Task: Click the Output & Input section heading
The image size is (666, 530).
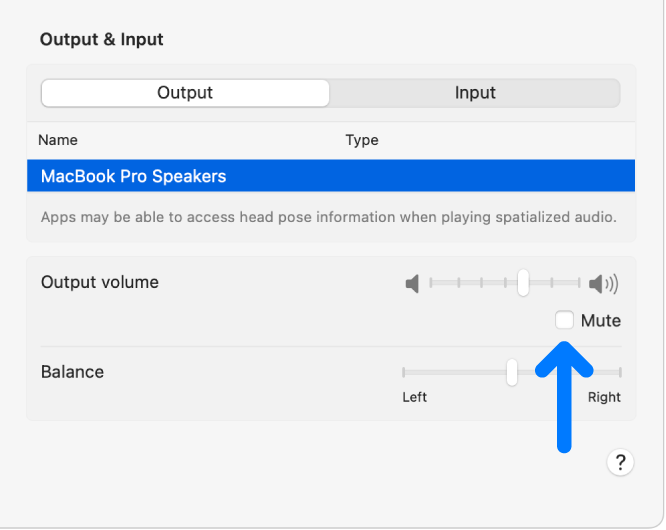Action: [101, 40]
